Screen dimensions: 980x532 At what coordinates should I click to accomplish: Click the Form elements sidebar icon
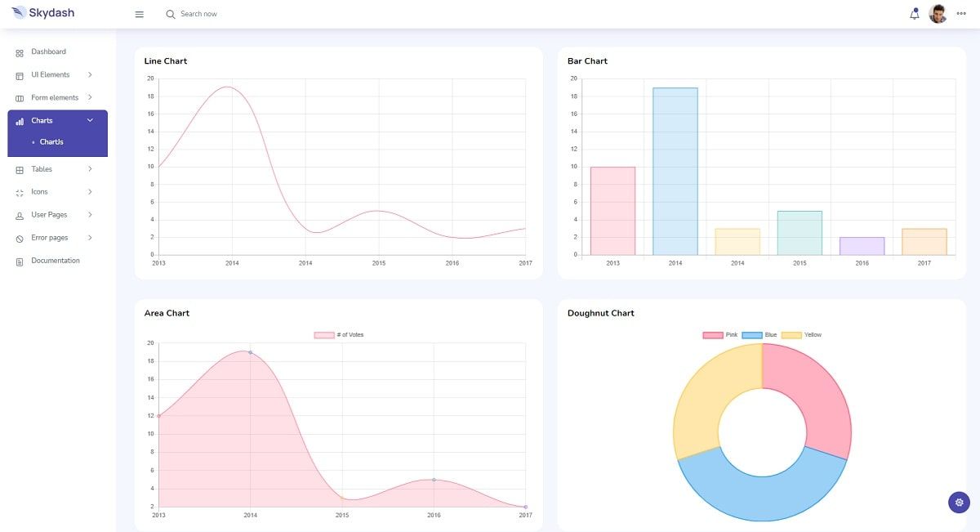click(19, 96)
